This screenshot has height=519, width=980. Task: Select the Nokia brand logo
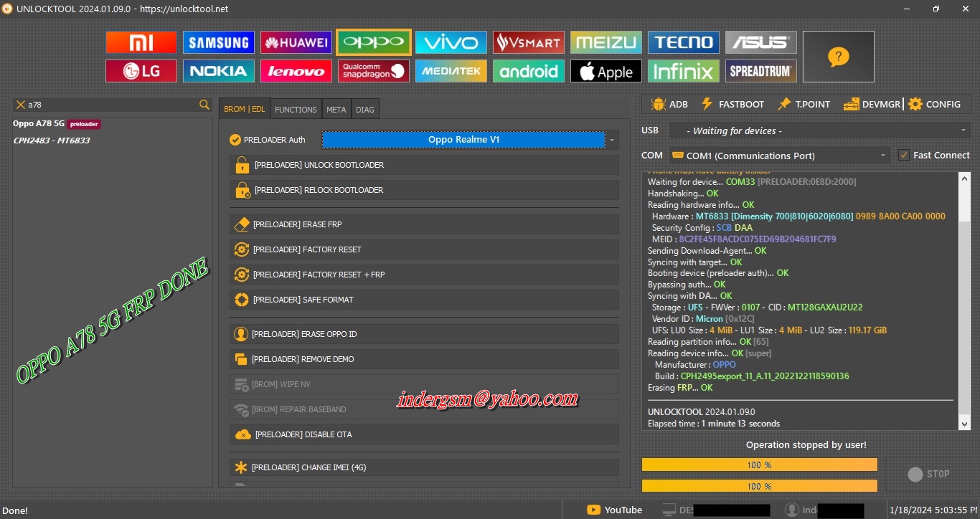point(218,71)
